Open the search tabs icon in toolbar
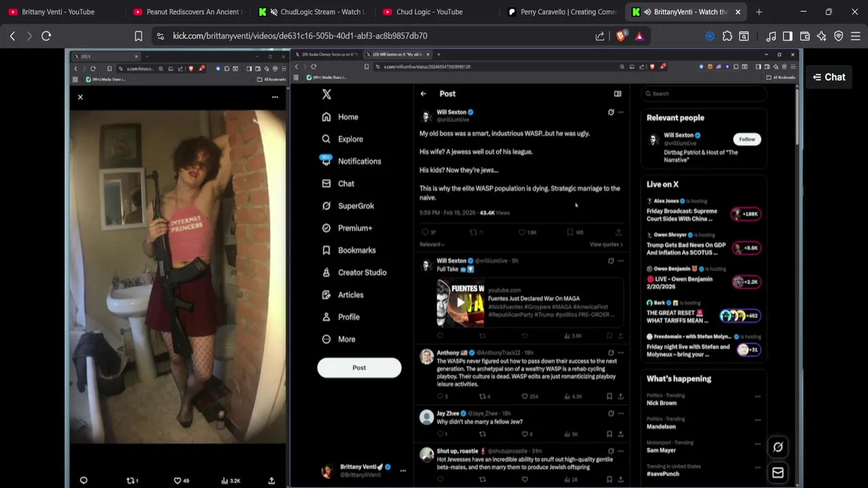 click(744, 36)
